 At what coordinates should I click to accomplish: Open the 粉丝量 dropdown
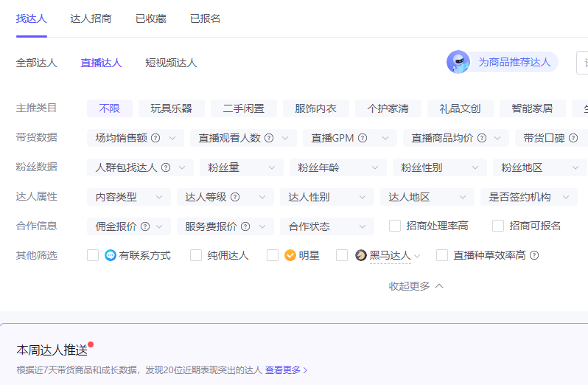point(241,167)
